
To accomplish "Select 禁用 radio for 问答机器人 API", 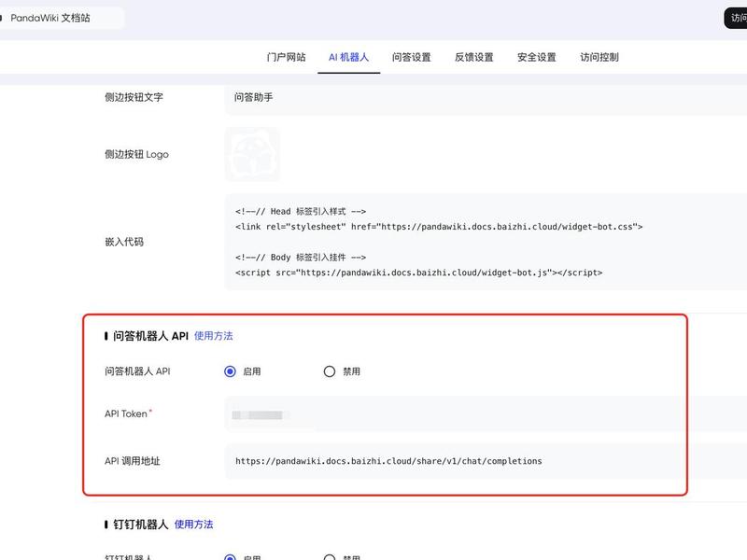I will [x=330, y=371].
